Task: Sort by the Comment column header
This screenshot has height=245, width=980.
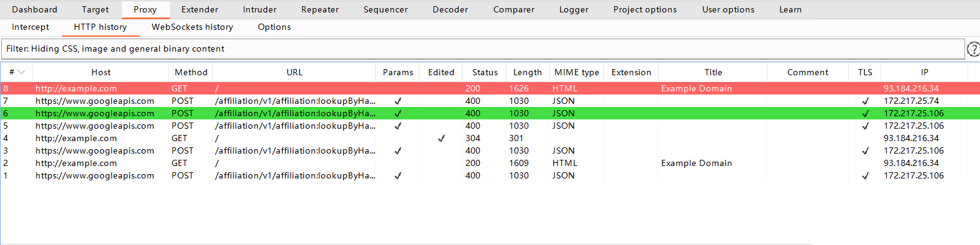Action: coord(808,72)
